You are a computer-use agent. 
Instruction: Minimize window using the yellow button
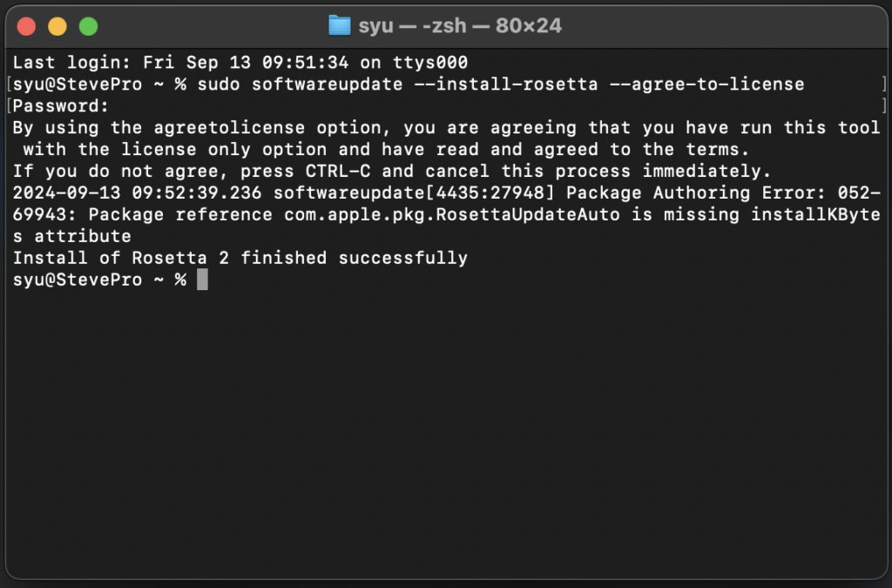tap(57, 26)
